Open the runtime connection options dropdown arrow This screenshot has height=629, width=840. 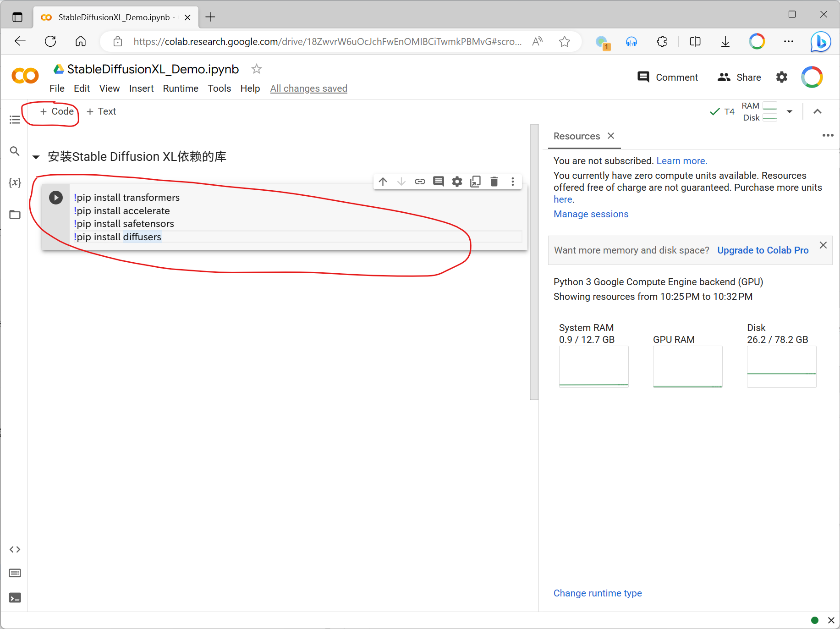click(x=790, y=111)
